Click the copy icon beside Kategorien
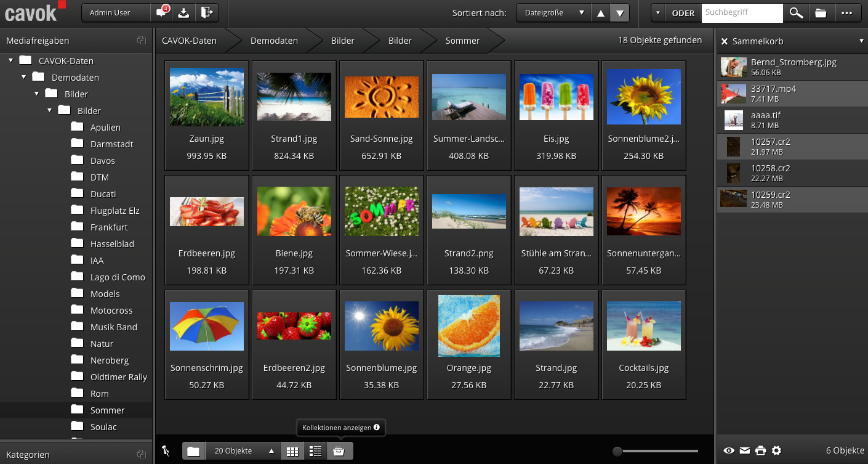The image size is (868, 464). [142, 454]
